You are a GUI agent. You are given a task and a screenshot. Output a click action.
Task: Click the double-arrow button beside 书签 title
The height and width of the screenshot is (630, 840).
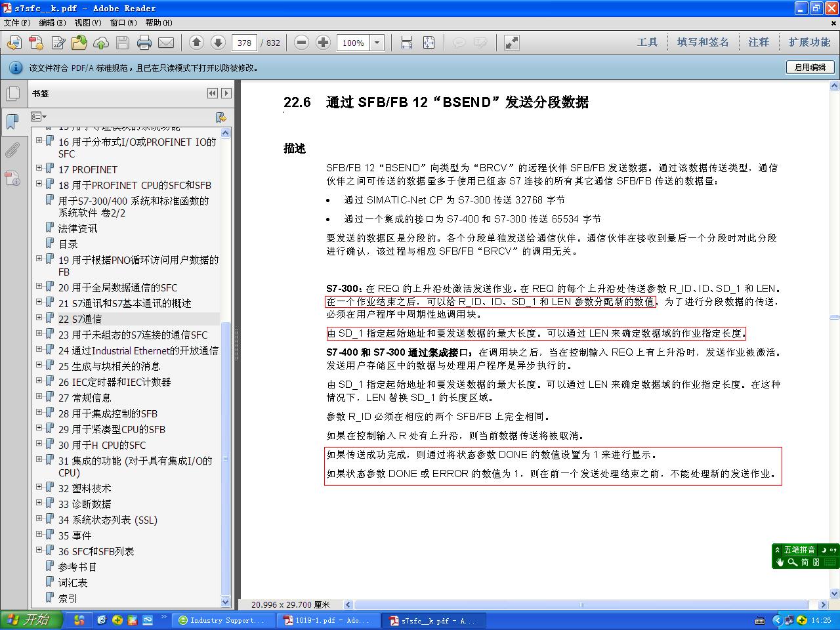pyautogui.click(x=212, y=93)
